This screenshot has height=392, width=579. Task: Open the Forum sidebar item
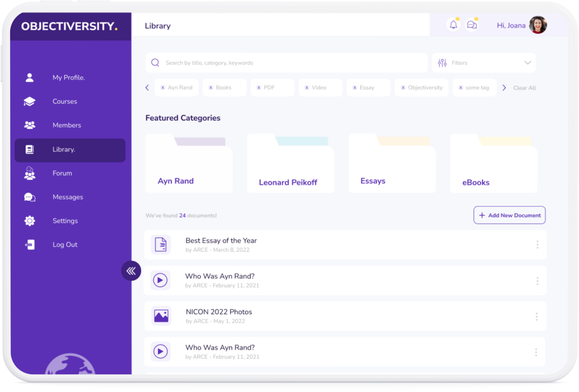coord(62,173)
